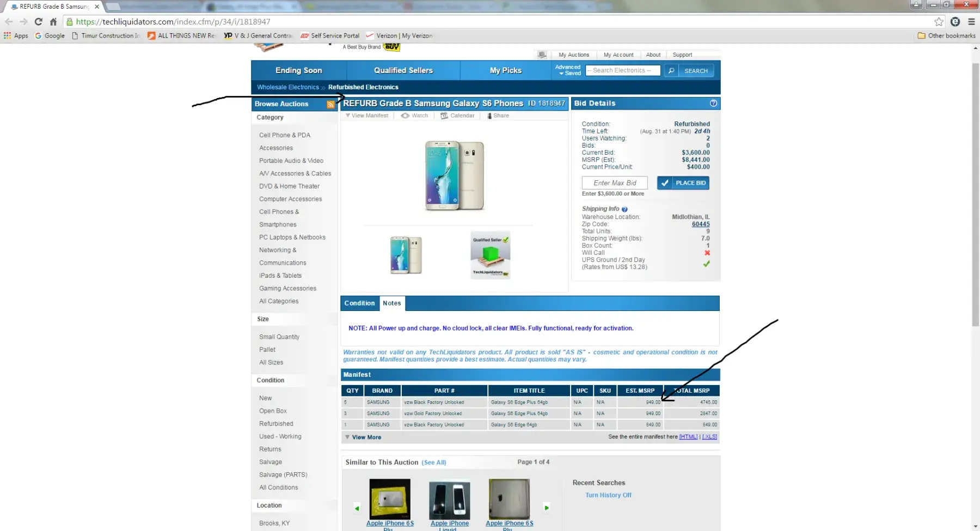This screenshot has width=980, height=531.
Task: Turn History Off under Recent Searches
Action: [x=608, y=495]
